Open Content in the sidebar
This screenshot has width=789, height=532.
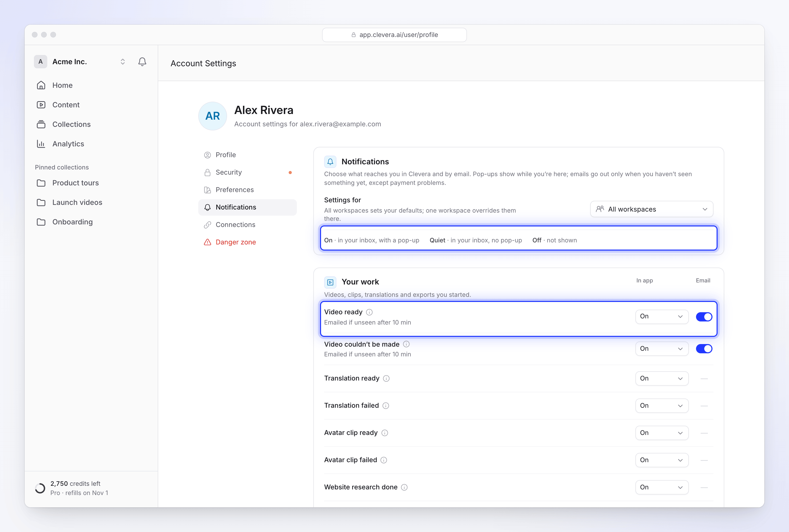pos(91,105)
